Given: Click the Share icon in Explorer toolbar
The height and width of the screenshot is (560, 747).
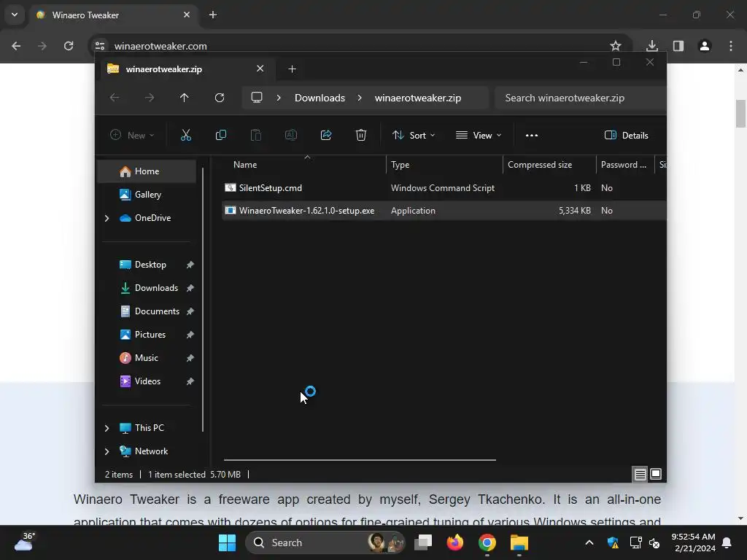Looking at the screenshot, I should click(326, 135).
